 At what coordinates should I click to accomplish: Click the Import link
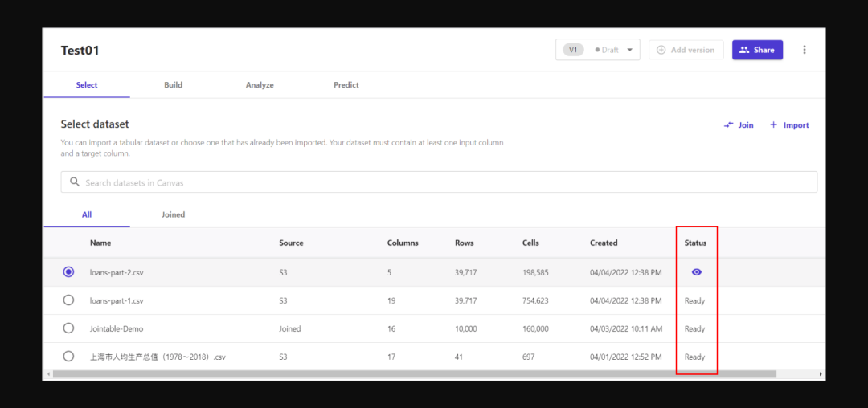[789, 125]
